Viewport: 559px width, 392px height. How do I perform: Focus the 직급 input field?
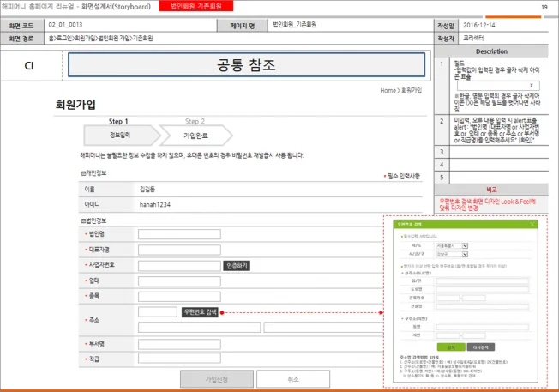[179, 358]
